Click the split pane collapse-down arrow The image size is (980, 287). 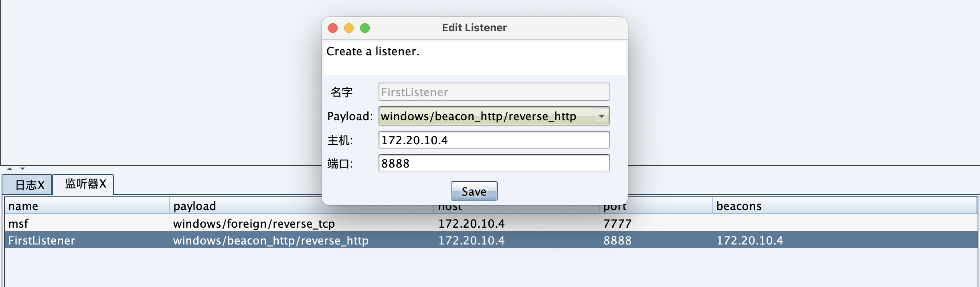[x=22, y=169]
